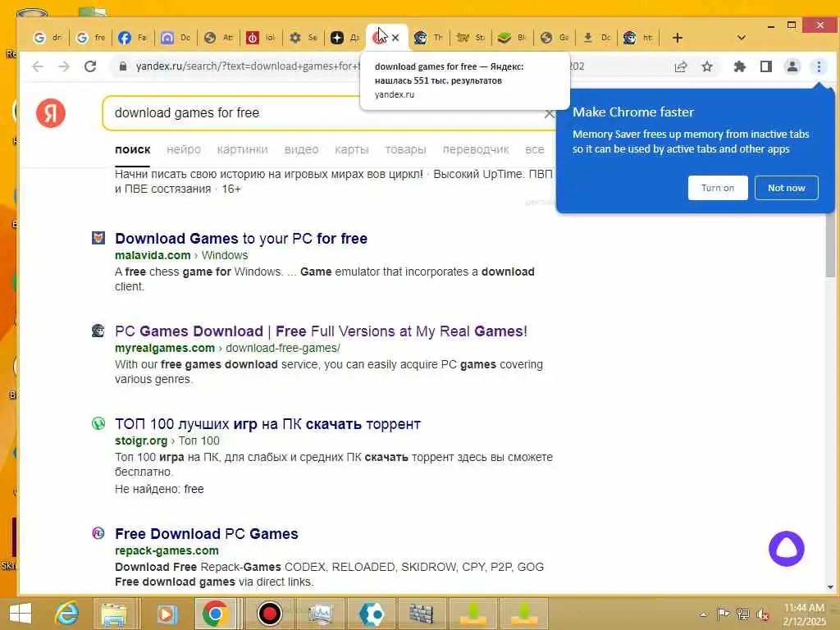Share this page via the share icon
Screen dimensions: 840x630
tap(681, 66)
